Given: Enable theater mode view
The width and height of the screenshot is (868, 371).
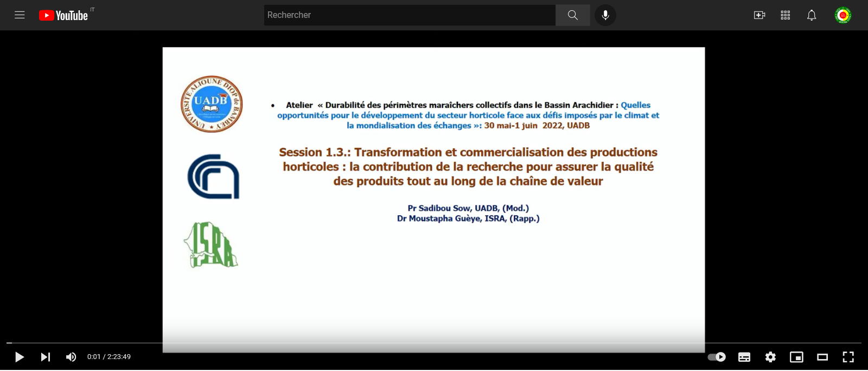Looking at the screenshot, I should [x=822, y=357].
